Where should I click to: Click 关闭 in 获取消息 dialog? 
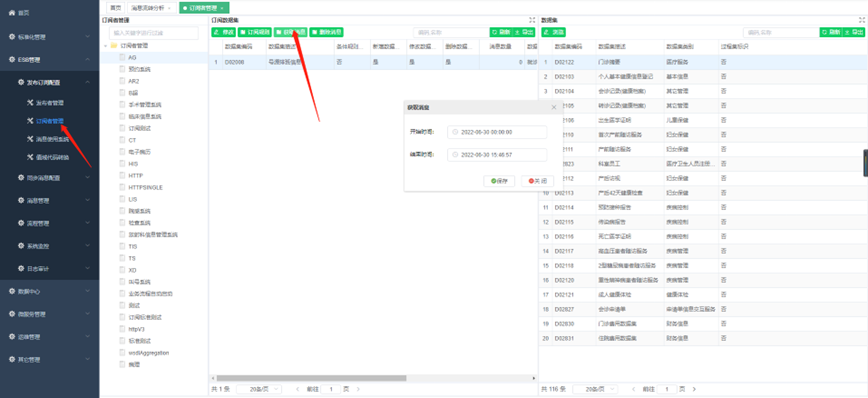coord(538,181)
